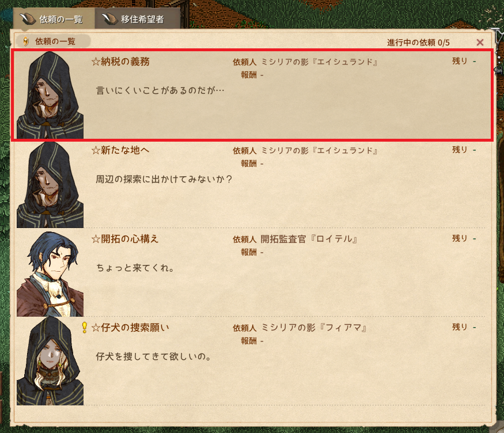Select the hooded portrait for 新たな地へ
504x433 pixels.
click(50, 184)
